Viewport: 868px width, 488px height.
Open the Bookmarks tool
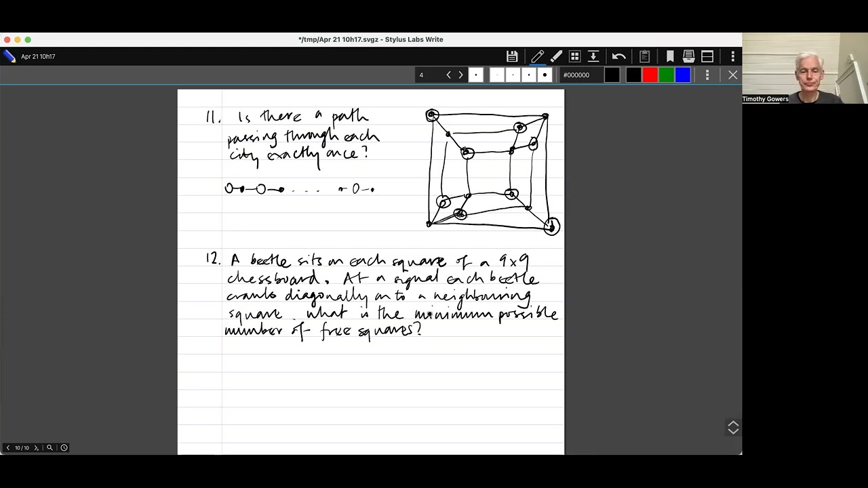[x=670, y=56]
